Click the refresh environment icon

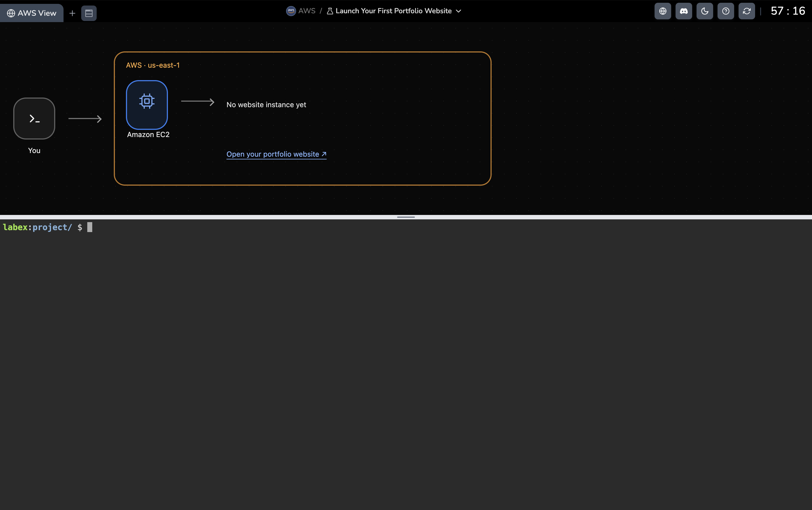pyautogui.click(x=747, y=11)
